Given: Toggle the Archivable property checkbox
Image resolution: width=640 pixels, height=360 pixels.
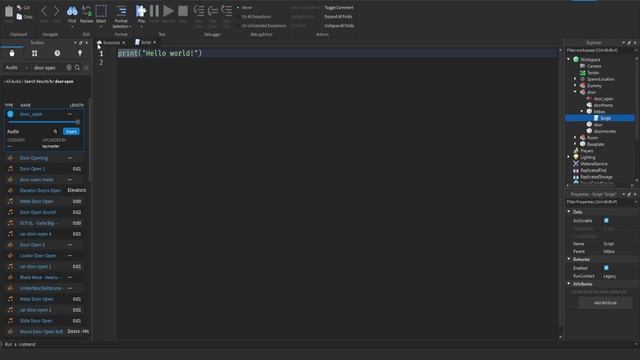Looking at the screenshot, I should (606, 220).
